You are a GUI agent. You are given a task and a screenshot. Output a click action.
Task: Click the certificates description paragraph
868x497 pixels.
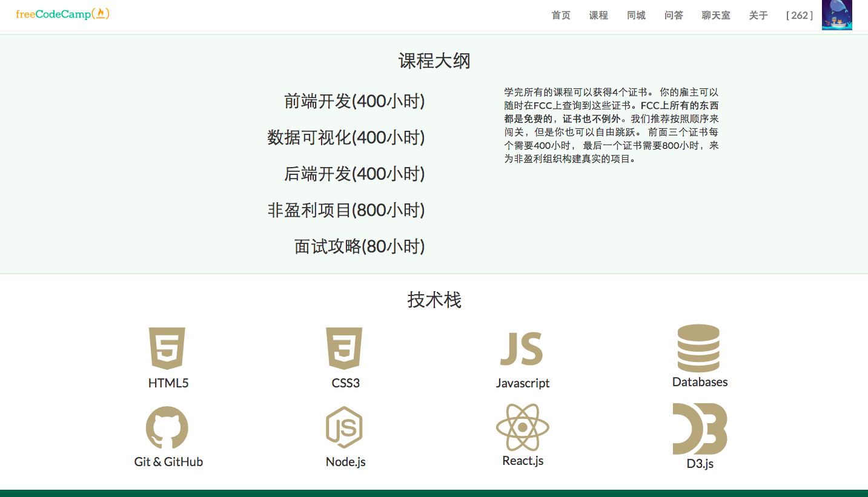point(611,125)
